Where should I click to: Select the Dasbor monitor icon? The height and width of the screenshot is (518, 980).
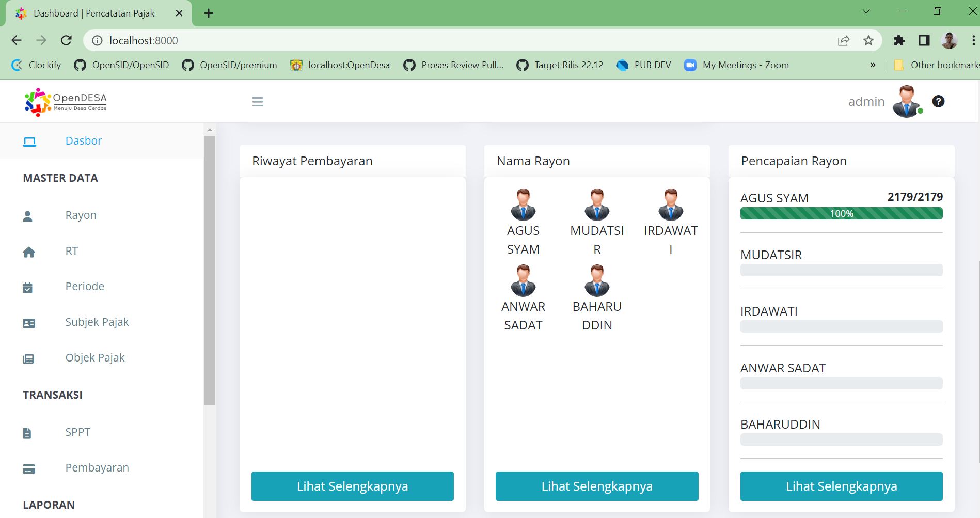pos(30,140)
